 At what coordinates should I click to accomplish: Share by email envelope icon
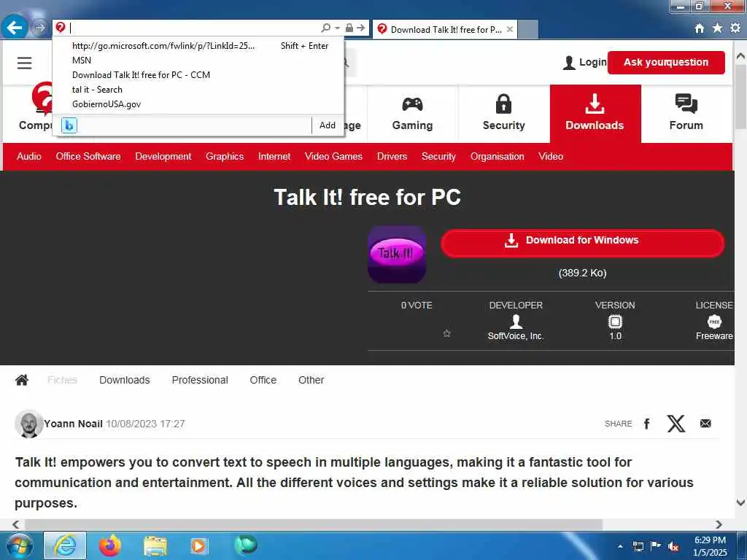(x=705, y=424)
